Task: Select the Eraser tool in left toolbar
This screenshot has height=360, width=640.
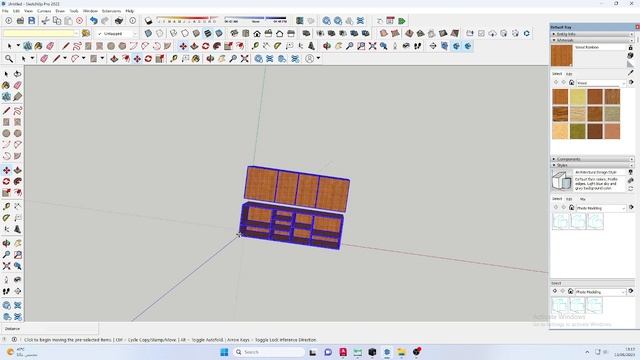Action: pyautogui.click(x=17, y=85)
